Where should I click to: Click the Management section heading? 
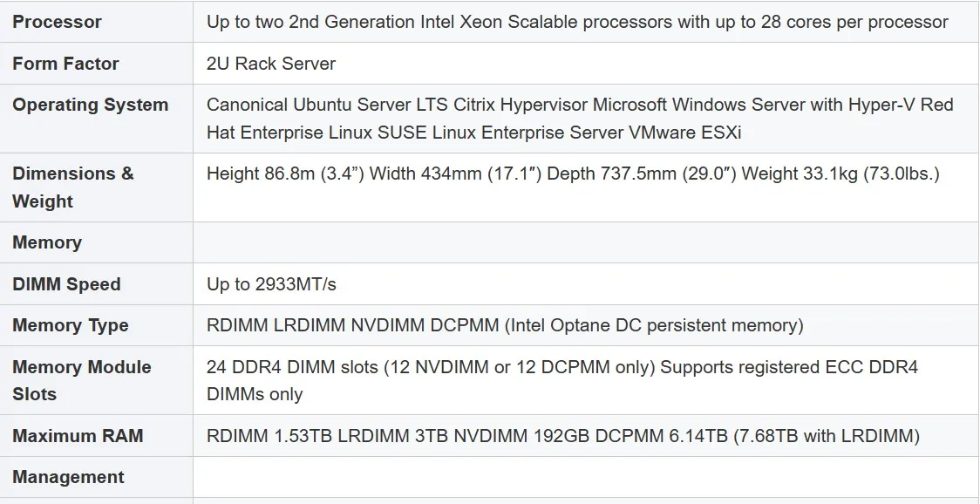[68, 477]
